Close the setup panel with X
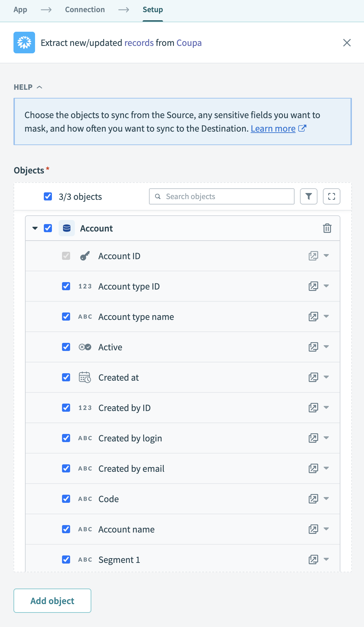 347,43
